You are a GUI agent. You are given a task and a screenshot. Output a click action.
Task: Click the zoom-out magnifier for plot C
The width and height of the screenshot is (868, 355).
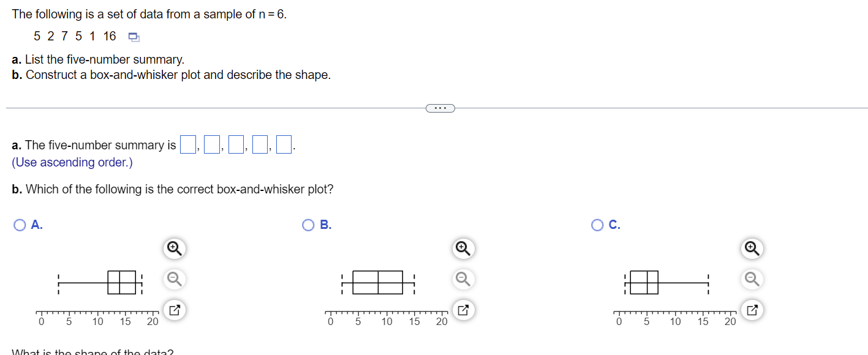click(752, 279)
